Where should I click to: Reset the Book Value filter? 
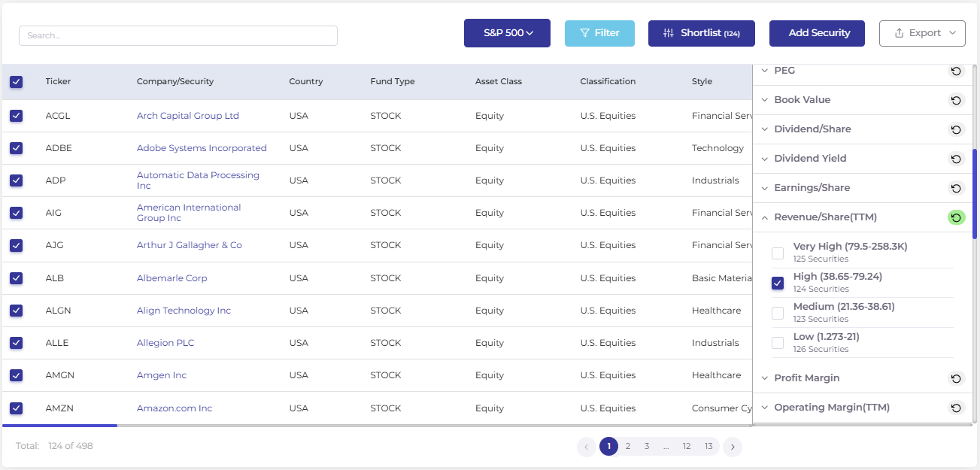(956, 100)
